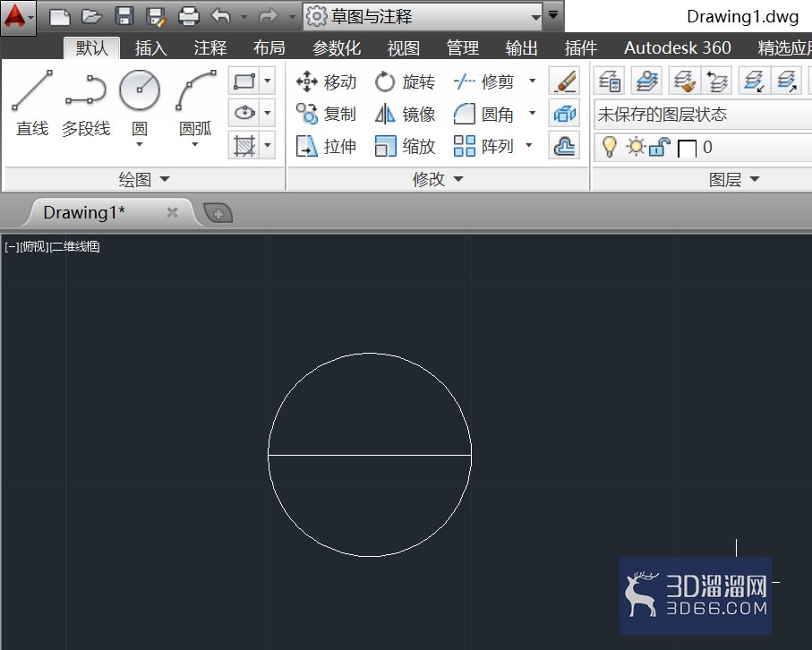Screen dimensions: 812x650
Task: Open the Layer Properties manager icon
Action: (610, 81)
